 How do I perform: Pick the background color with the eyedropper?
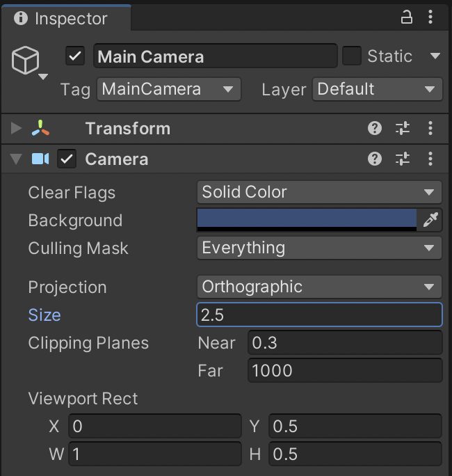pos(430,220)
